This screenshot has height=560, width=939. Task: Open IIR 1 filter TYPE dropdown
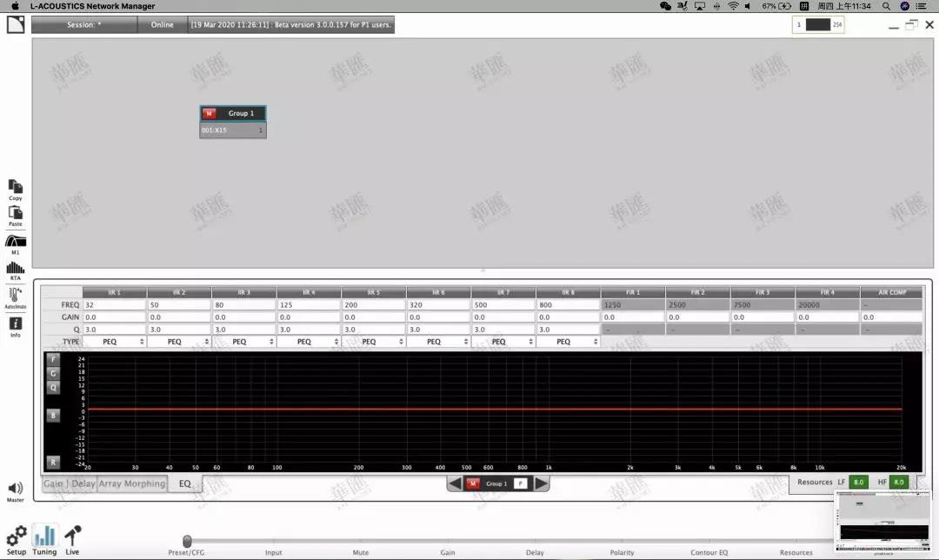(115, 342)
